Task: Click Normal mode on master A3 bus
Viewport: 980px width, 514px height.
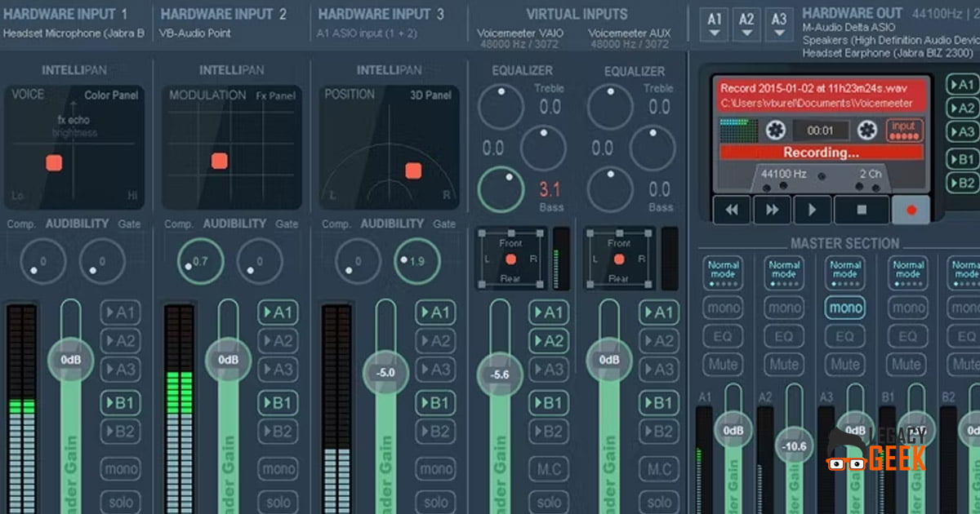Action: click(845, 273)
